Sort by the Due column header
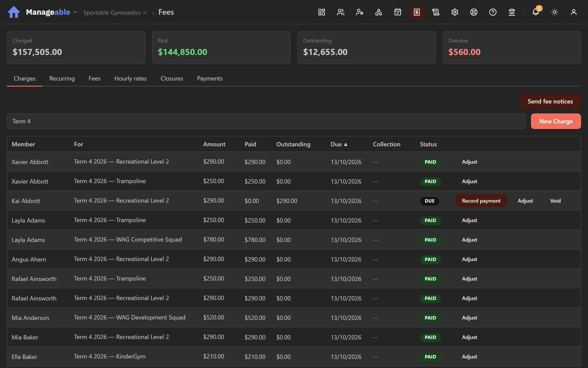588x368 pixels. pyautogui.click(x=339, y=144)
